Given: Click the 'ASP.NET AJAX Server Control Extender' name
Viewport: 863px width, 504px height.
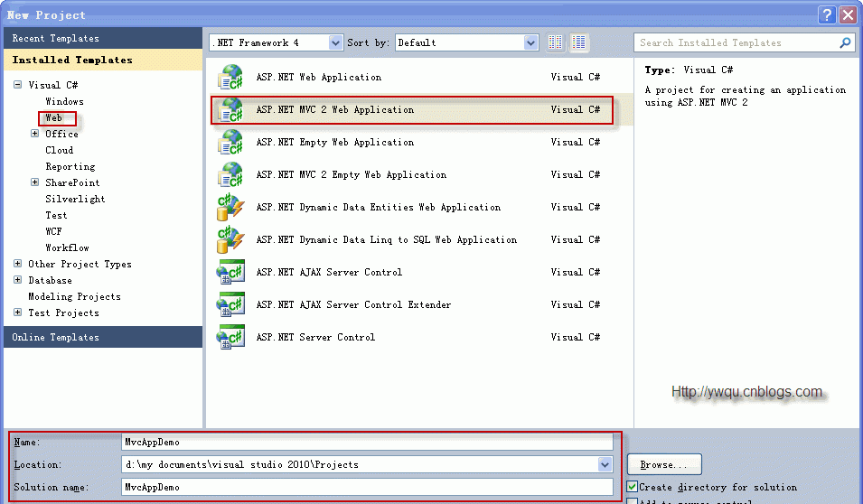Looking at the screenshot, I should pyautogui.click(x=353, y=304).
